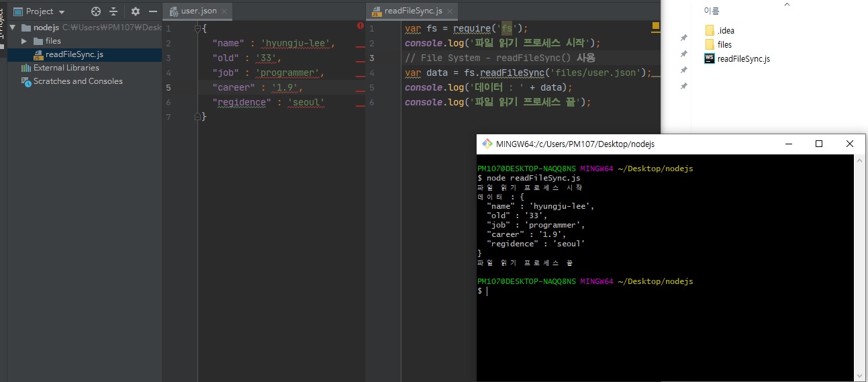The height and width of the screenshot is (382, 868).
Task: Fold the JSON block at opening brace
Action: pos(197,28)
